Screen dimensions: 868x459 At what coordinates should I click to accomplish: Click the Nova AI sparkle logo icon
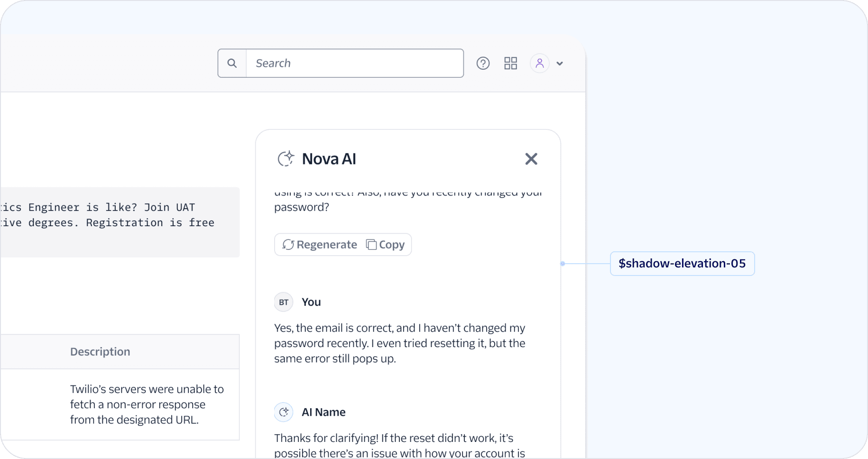pyautogui.click(x=286, y=159)
